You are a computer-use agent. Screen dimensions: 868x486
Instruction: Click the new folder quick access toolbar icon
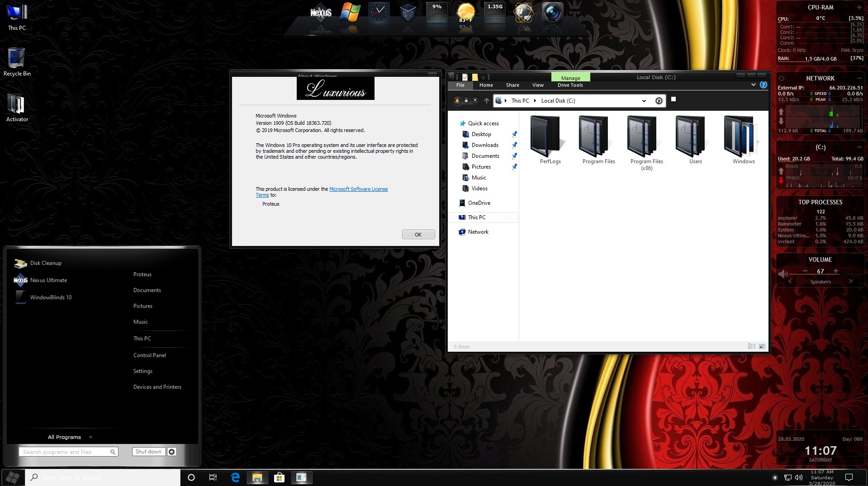pyautogui.click(x=474, y=77)
